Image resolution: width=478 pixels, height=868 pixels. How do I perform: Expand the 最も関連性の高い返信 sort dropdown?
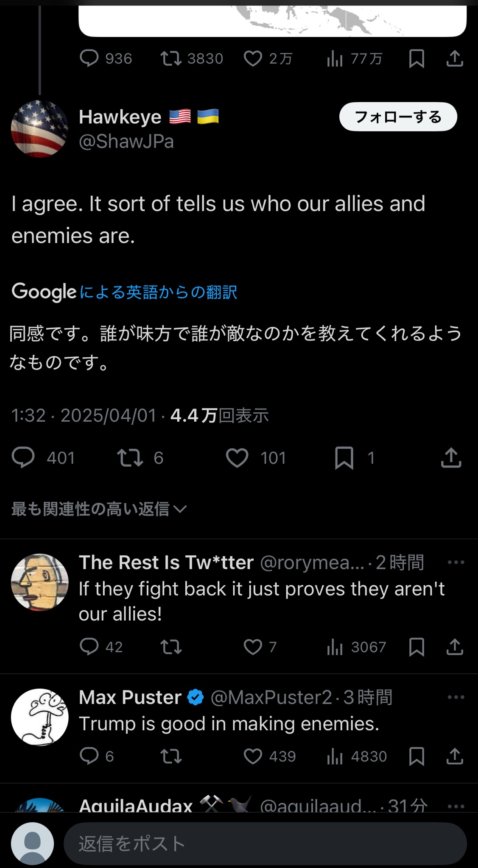(x=99, y=509)
